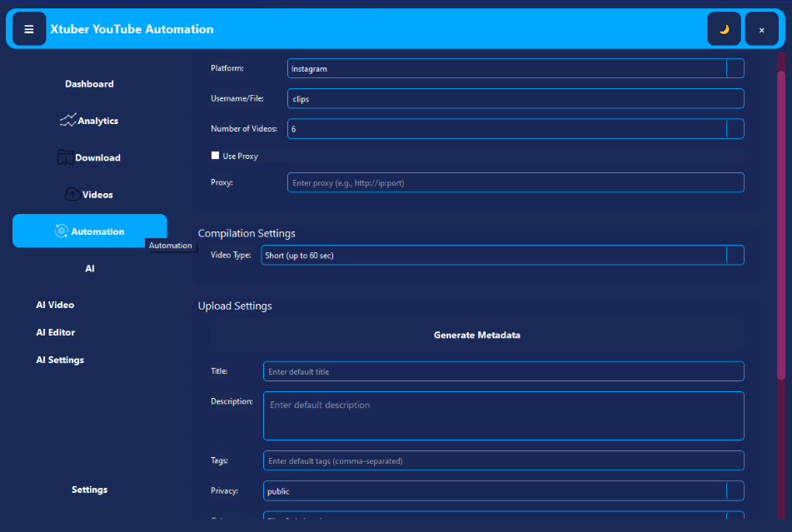Open Analytics via chart icon
This screenshot has width=792, height=532.
67,121
